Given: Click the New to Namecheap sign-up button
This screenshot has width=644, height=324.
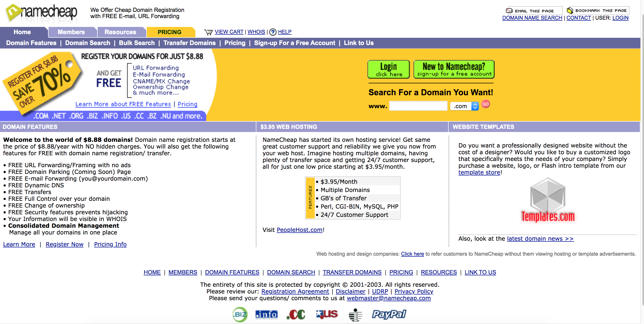Looking at the screenshot, I should point(454,69).
